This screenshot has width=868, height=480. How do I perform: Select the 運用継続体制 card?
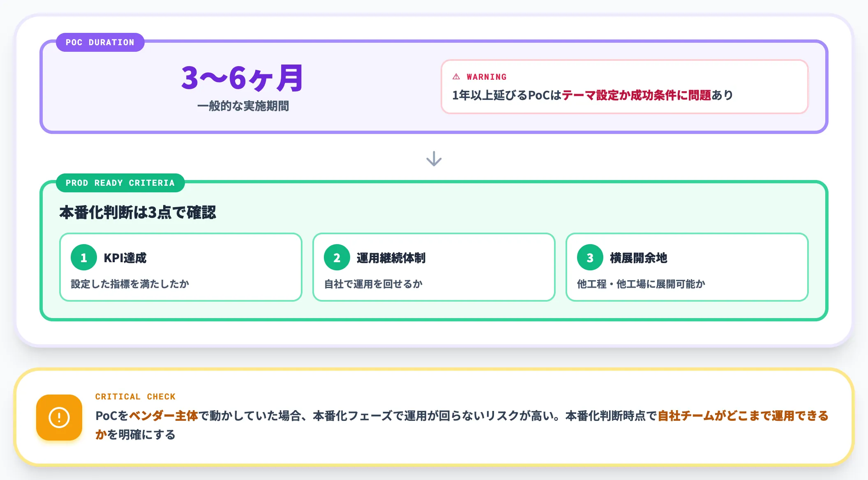[x=434, y=267]
